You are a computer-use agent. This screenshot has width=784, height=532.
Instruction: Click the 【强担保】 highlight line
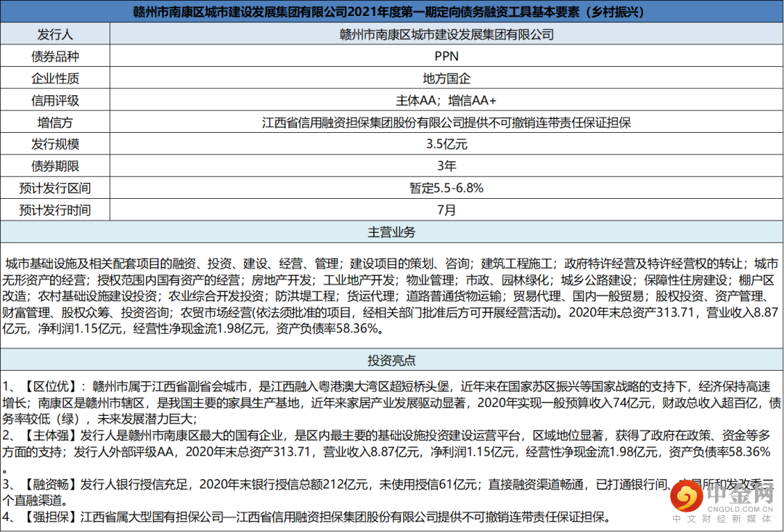[308, 517]
